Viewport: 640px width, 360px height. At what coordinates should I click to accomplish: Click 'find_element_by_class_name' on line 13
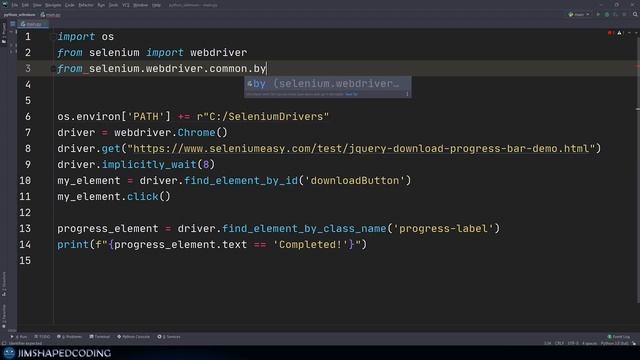click(x=304, y=229)
